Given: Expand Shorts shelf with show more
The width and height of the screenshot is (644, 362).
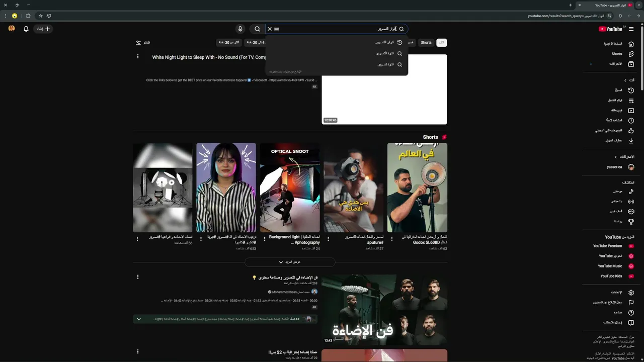Looking at the screenshot, I should (290, 262).
